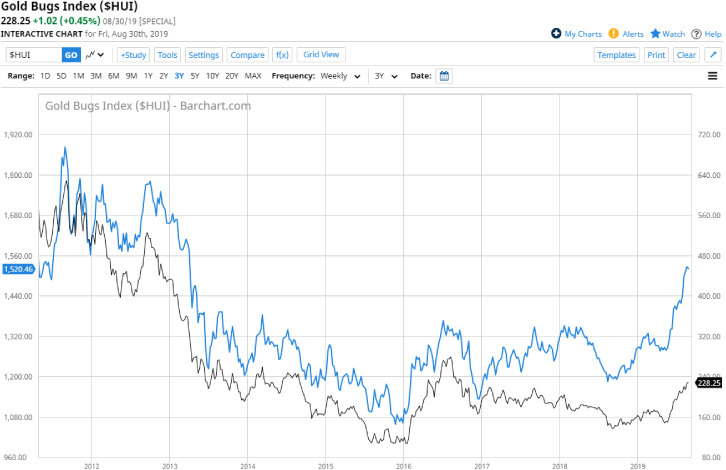The height and width of the screenshot is (470, 726).
Task: Expand chart to full screen with arrow icon
Action: [713, 55]
